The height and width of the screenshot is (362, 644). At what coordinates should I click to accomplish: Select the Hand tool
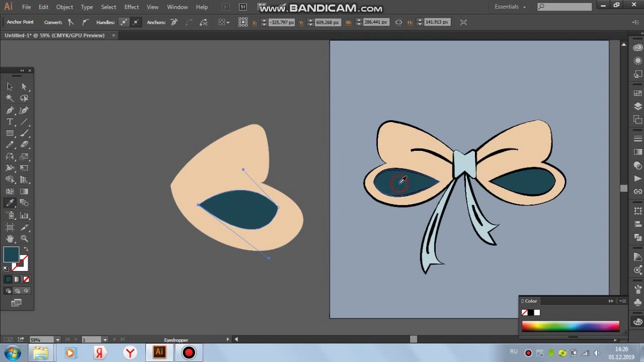pyautogui.click(x=10, y=239)
